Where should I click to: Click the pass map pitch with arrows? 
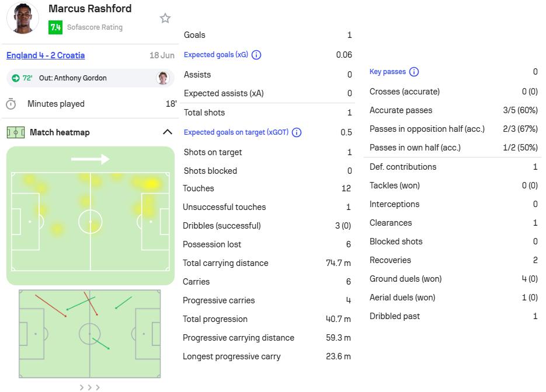click(90, 334)
